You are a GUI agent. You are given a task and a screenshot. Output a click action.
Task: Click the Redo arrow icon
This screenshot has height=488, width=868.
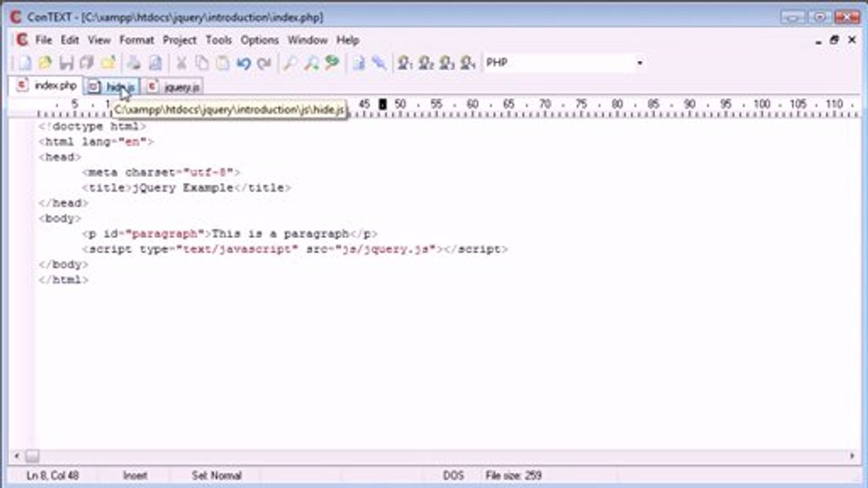click(x=264, y=63)
